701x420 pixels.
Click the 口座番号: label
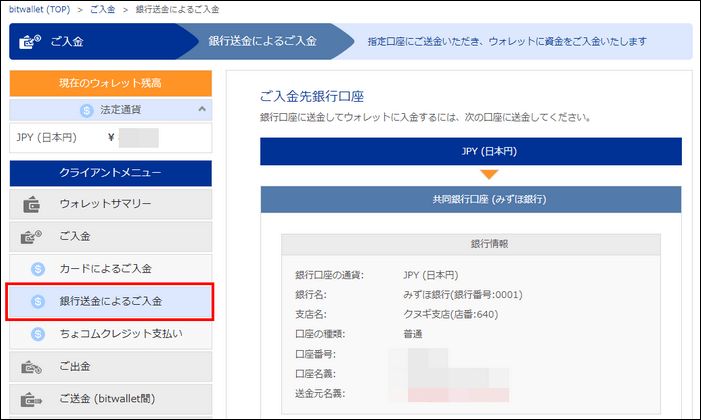tap(315, 354)
